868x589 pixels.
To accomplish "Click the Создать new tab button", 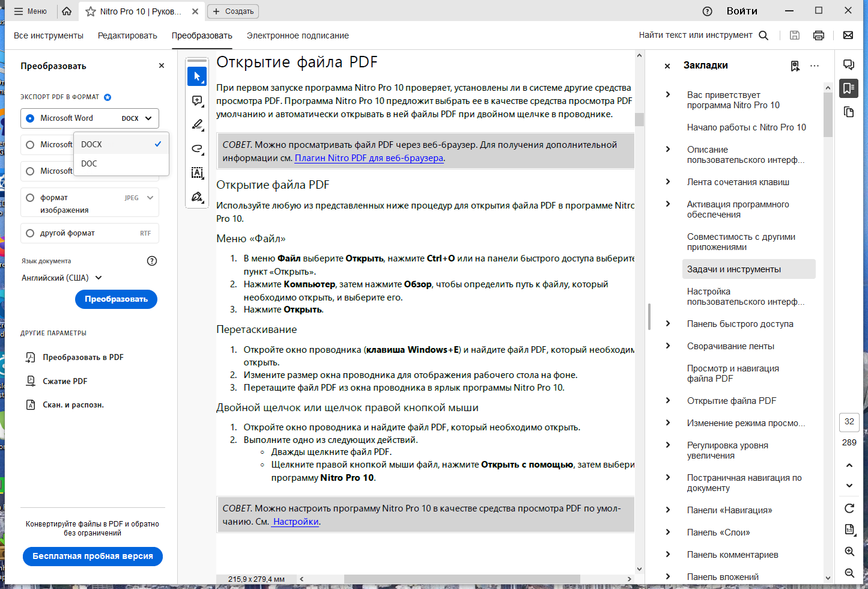I will pos(233,11).
